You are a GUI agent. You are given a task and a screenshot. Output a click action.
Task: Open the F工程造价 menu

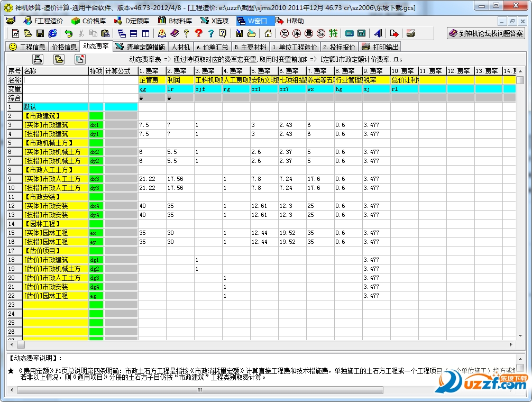[x=43, y=21]
